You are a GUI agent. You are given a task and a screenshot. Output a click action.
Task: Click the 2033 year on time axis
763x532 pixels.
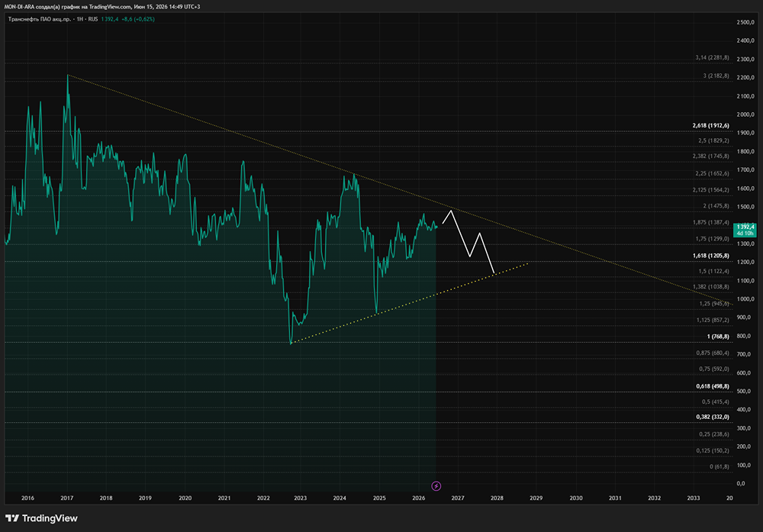point(693,498)
